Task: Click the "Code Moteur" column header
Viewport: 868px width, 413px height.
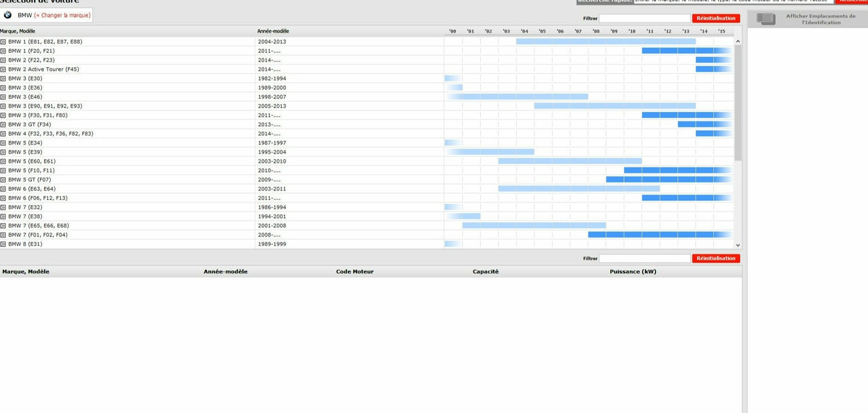Action: click(355, 272)
